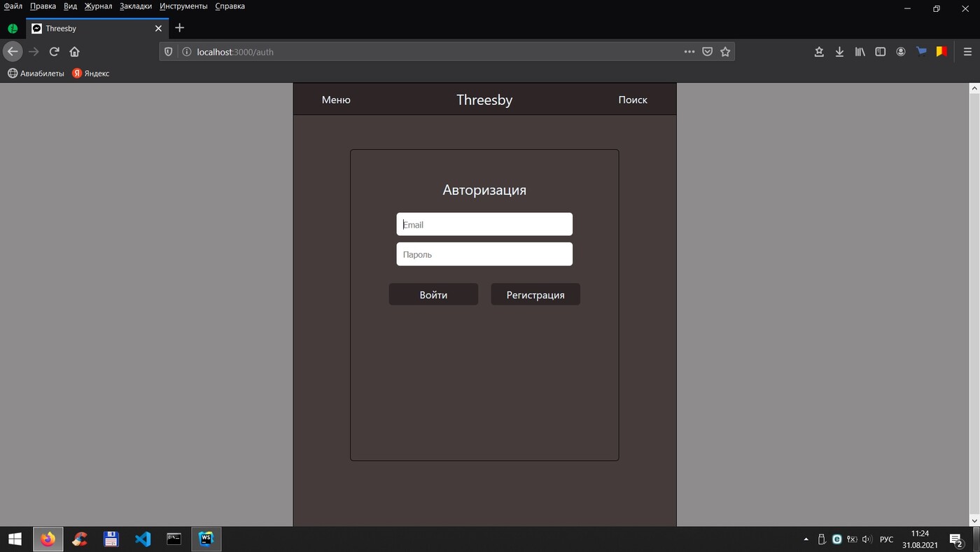Open the Firefox downloads panel

tap(839, 52)
